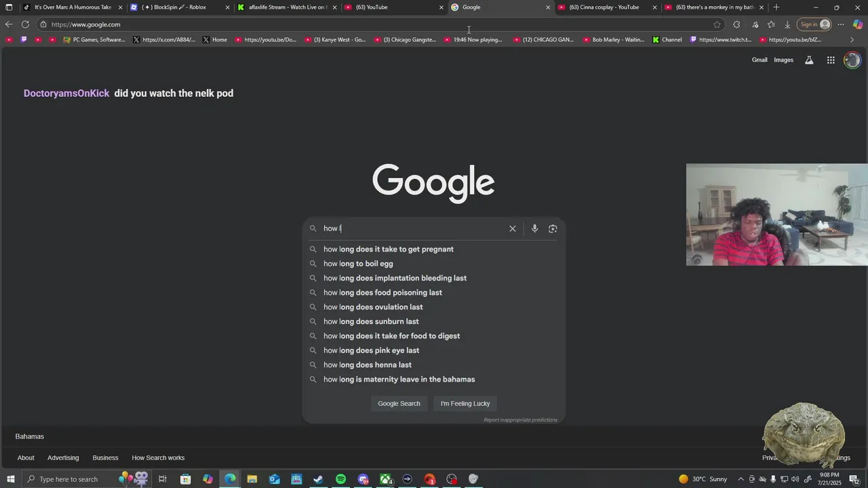Open Microsoft Store on the taskbar
Viewport: 868px width, 488px height.
pyautogui.click(x=185, y=479)
